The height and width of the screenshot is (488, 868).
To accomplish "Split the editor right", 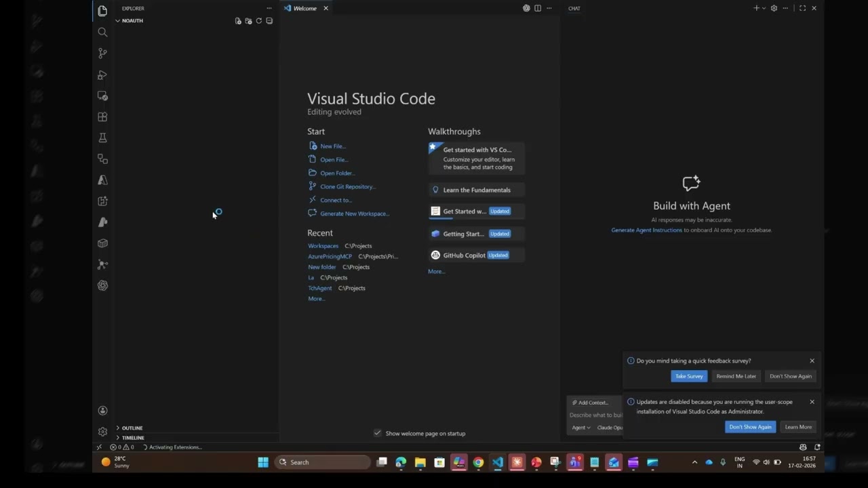I will point(538,8).
